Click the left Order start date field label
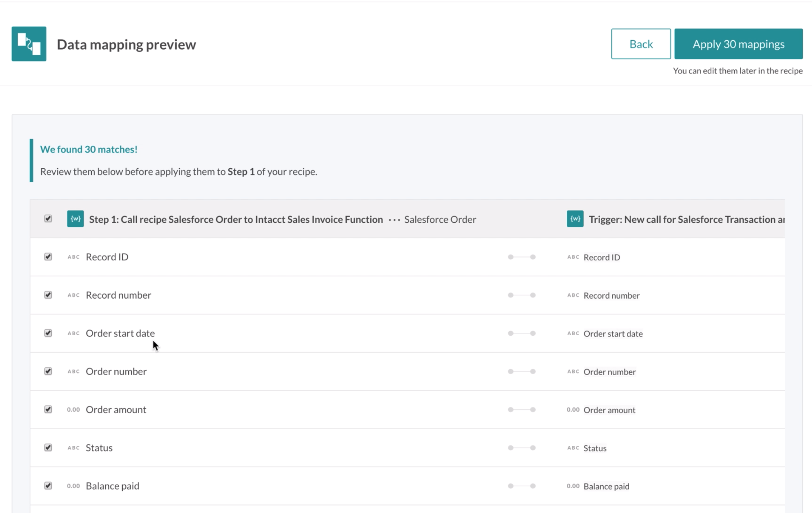Image resolution: width=812 pixels, height=513 pixels. [x=120, y=333]
